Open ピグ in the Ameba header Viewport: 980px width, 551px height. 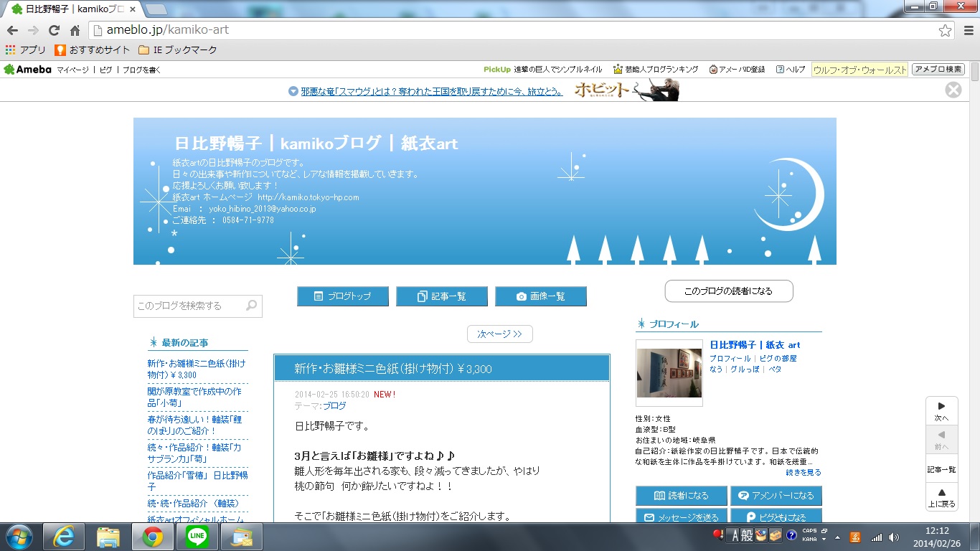105,70
